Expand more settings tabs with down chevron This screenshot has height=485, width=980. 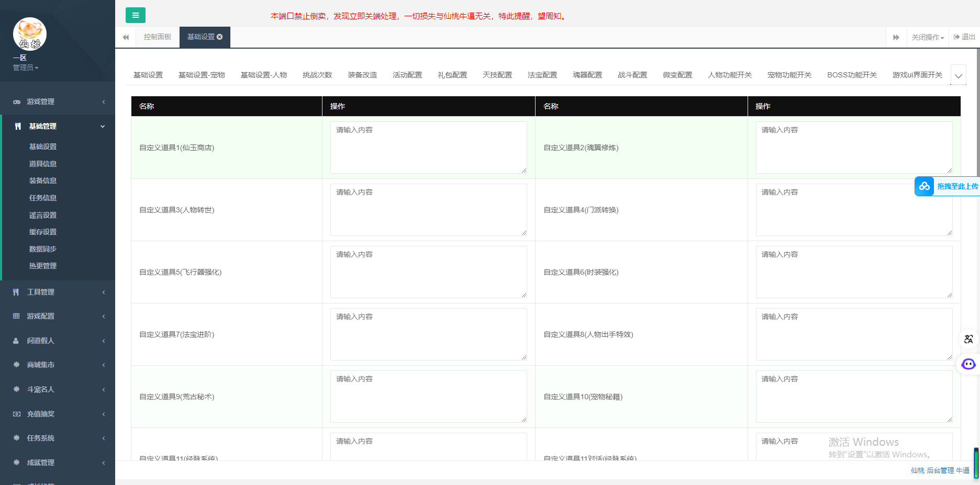959,75
